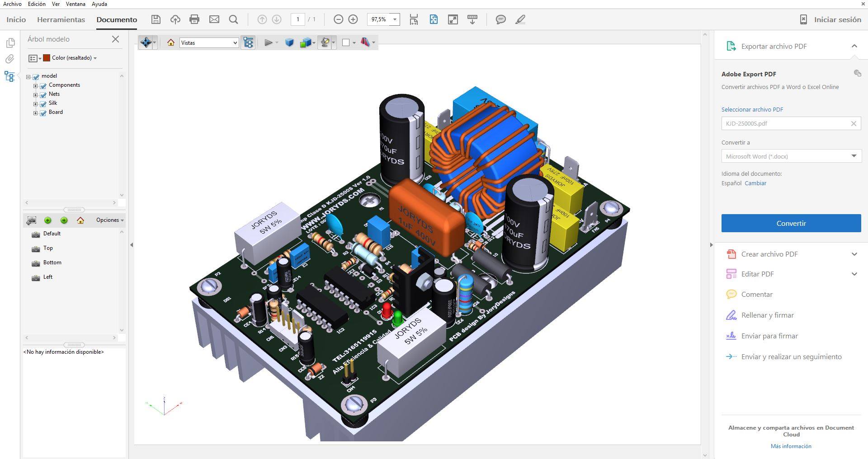This screenshot has width=868, height=459.
Task: Open the page thumbnails panel
Action: pyautogui.click(x=10, y=43)
